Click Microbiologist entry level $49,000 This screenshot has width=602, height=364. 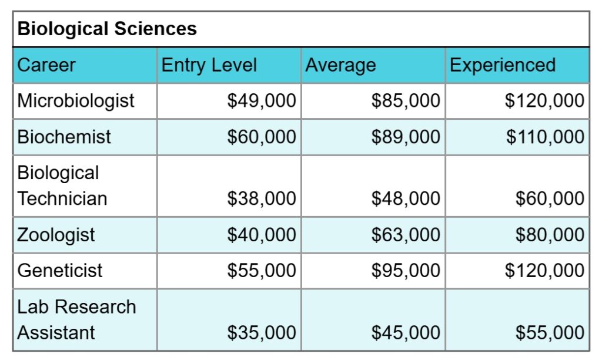click(x=262, y=100)
